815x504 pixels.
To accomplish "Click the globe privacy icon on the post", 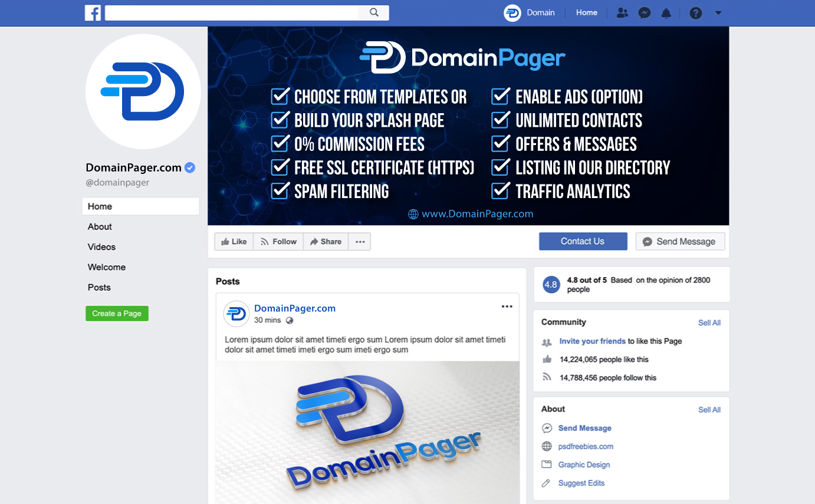I will coord(289,321).
